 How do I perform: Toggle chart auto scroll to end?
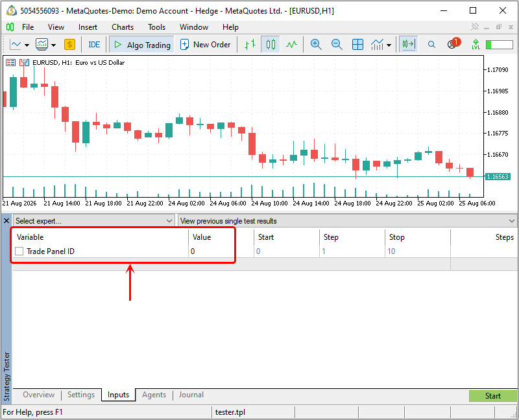pos(409,44)
